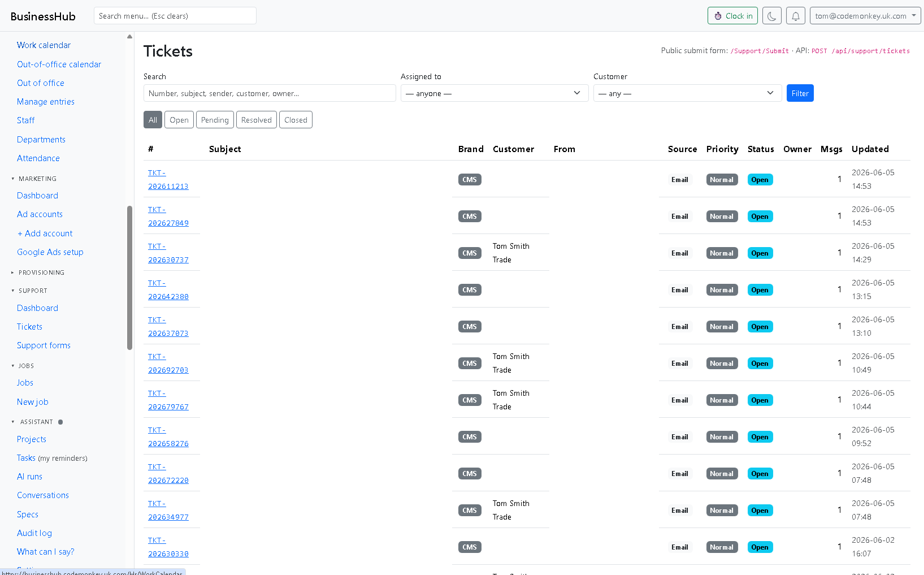This screenshot has height=575, width=924.
Task: Open Conversations in the sidebar
Action: (43, 495)
